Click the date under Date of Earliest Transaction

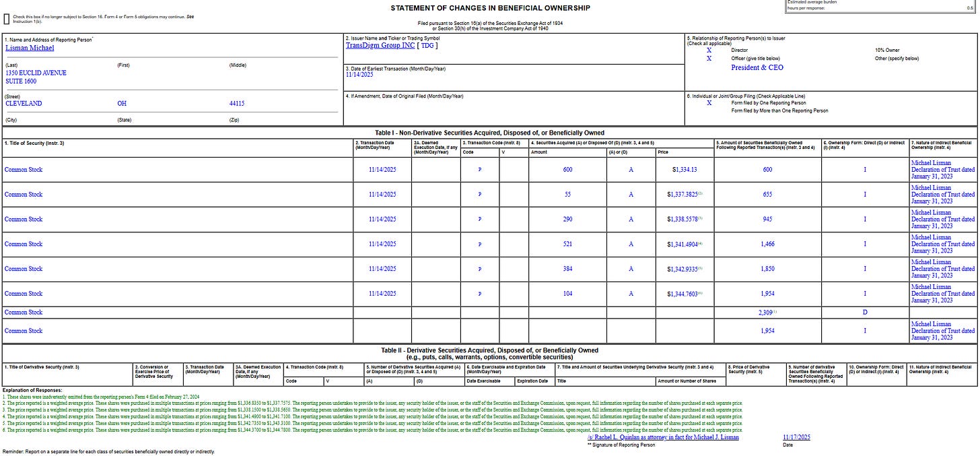tap(359, 75)
